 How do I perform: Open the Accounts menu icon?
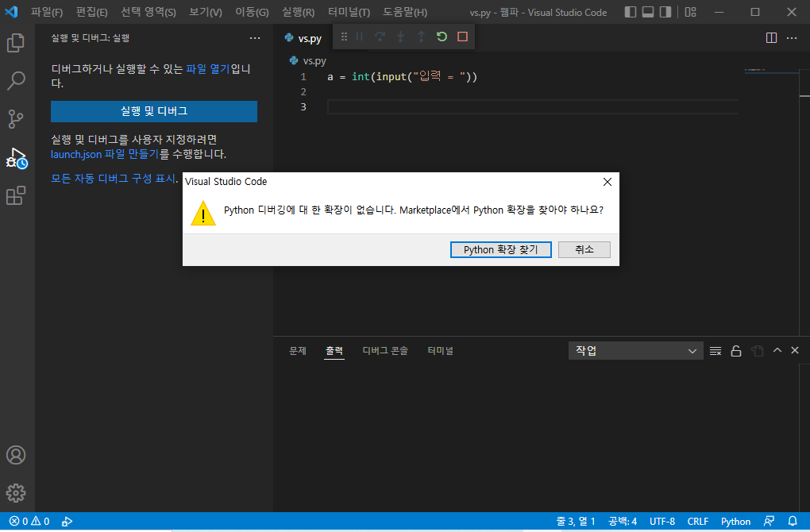[16, 455]
